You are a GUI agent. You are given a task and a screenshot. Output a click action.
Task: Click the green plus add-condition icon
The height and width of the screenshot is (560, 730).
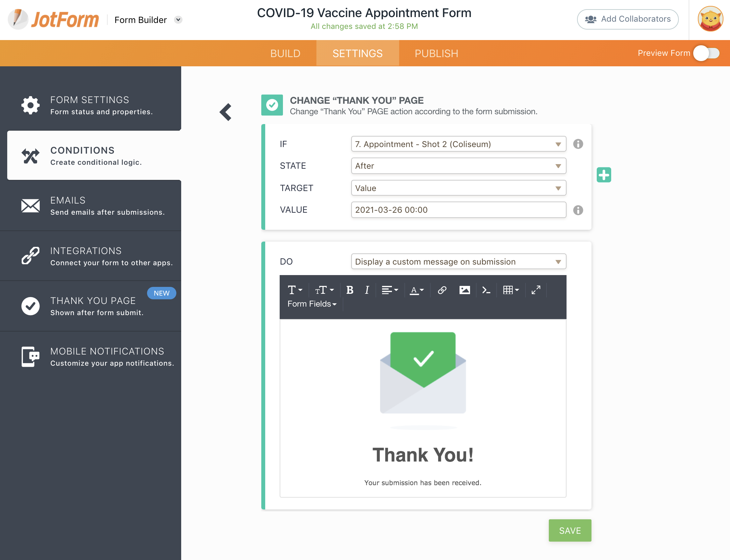604,175
